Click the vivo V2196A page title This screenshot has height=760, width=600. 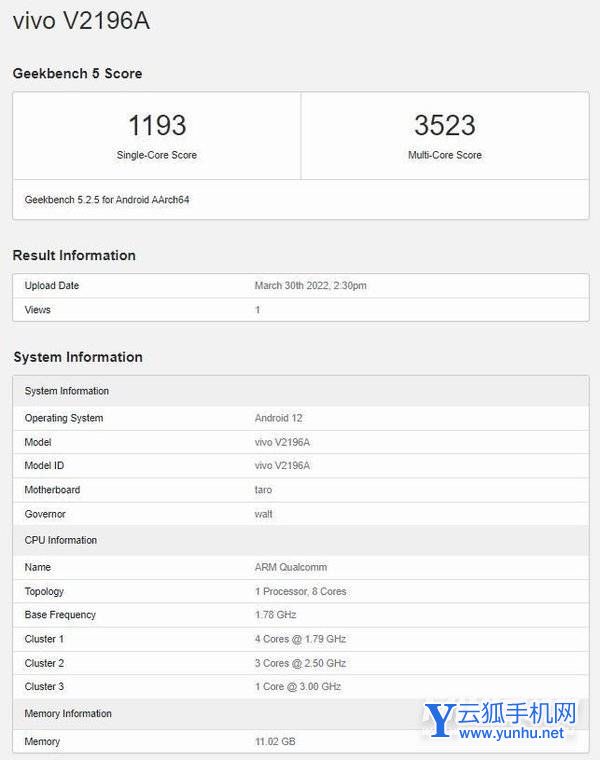tap(81, 21)
